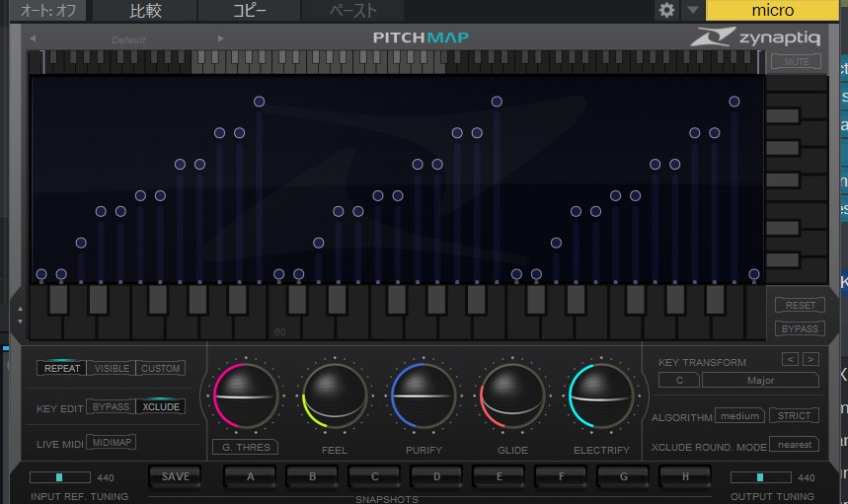The height and width of the screenshot is (504, 848).
Task: Adjust the Input Ref. Tuning slider
Action: coord(60,477)
